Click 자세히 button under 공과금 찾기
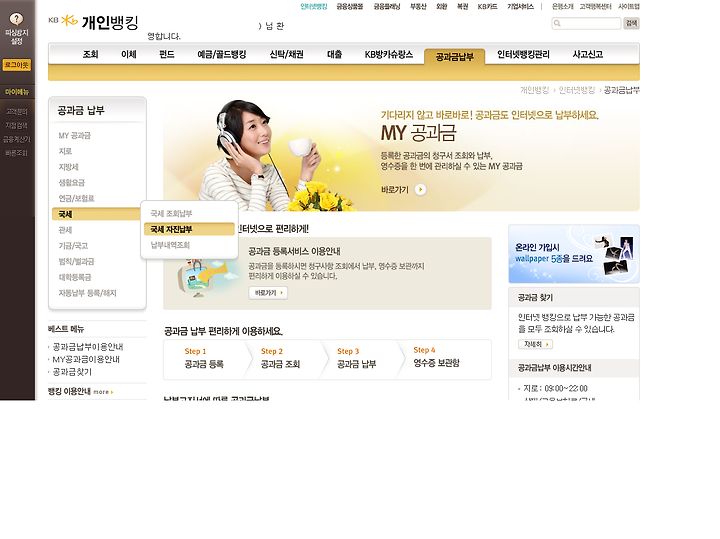Viewport: 720px width, 539px height. [x=535, y=344]
